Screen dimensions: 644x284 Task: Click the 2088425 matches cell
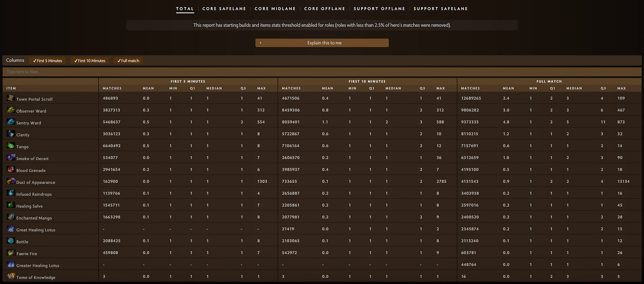(111, 241)
